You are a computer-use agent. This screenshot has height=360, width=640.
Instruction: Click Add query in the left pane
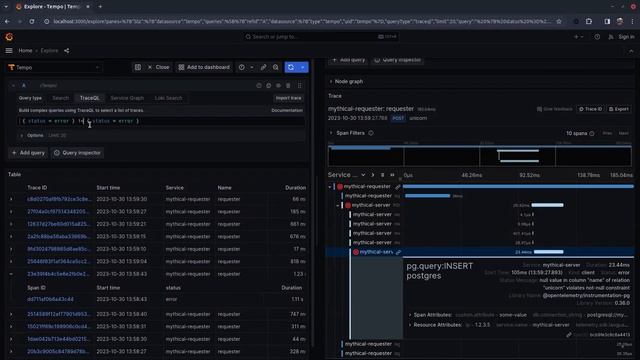click(x=28, y=153)
